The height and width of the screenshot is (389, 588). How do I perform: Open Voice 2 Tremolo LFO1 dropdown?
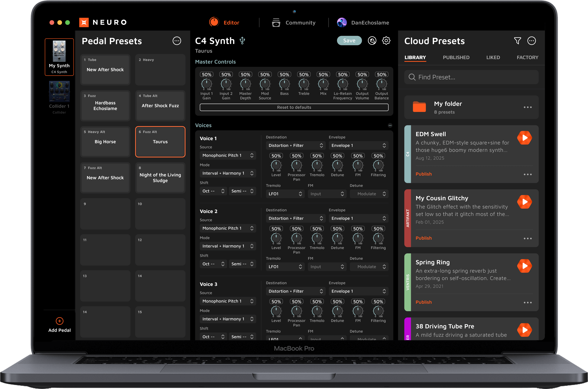(x=285, y=267)
